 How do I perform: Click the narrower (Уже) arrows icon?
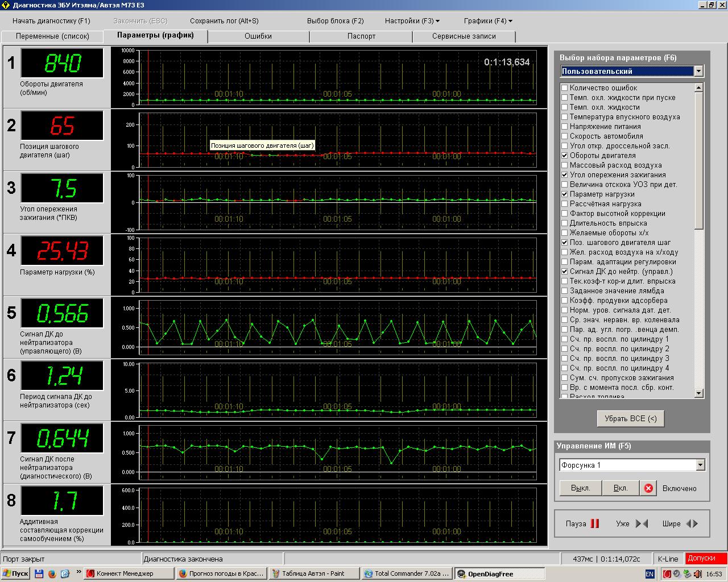tap(642, 523)
